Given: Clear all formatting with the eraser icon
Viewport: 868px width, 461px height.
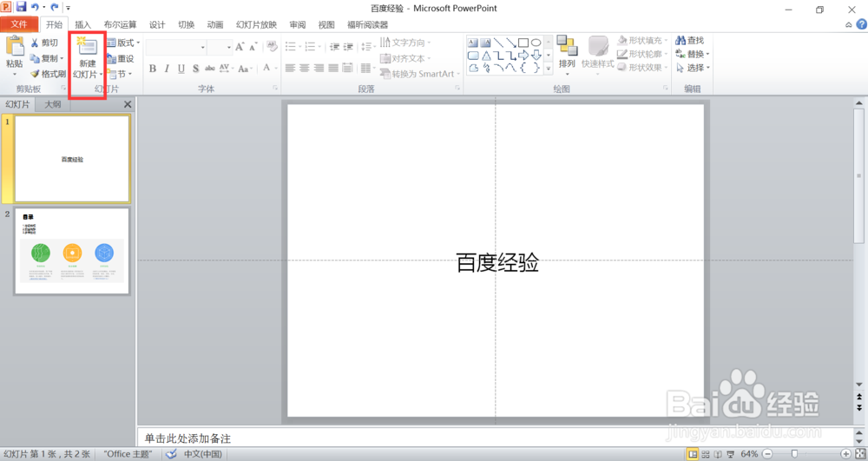Looking at the screenshot, I should click(271, 46).
